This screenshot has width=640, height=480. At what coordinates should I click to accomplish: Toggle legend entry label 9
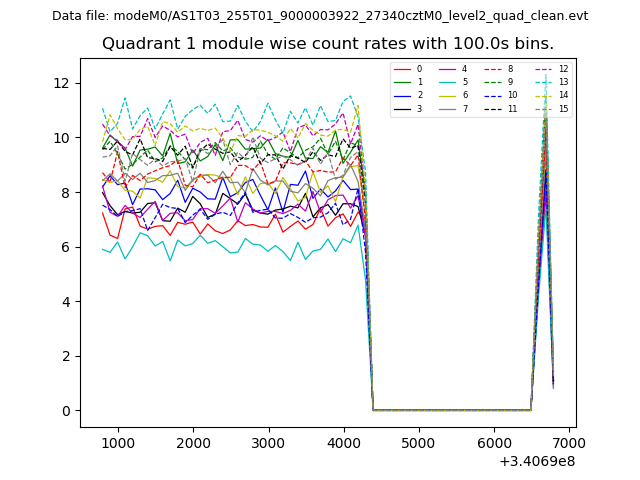(x=510, y=82)
